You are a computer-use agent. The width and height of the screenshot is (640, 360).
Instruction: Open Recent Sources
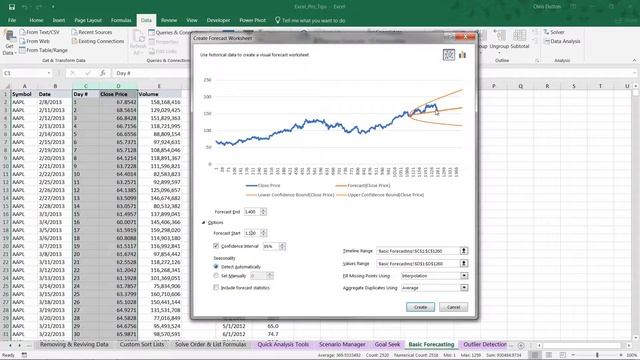tap(91, 32)
